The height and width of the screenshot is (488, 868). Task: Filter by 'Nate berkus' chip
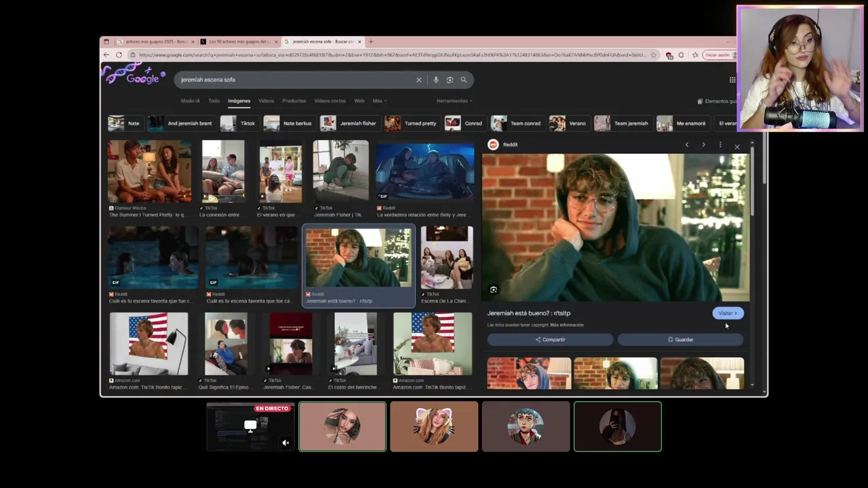(290, 123)
